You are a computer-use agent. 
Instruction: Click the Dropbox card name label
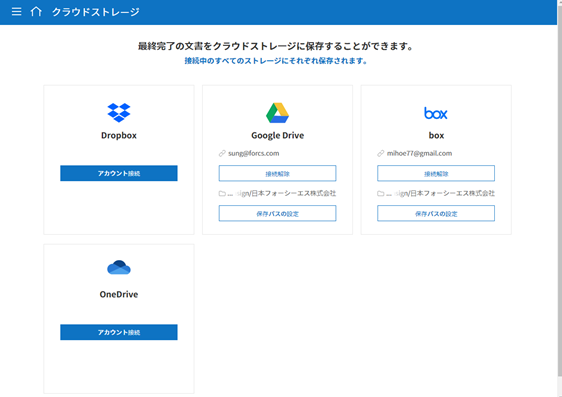(x=119, y=135)
